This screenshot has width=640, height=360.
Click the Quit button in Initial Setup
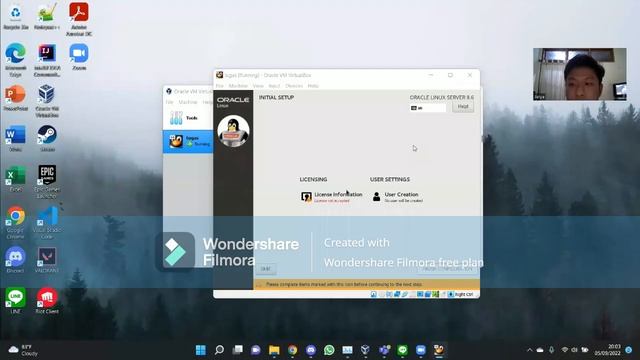pos(266,269)
